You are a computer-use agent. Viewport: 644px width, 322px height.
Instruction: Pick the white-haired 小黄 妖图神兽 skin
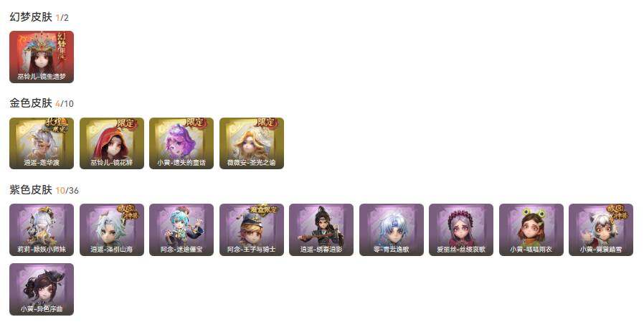click(x=601, y=229)
